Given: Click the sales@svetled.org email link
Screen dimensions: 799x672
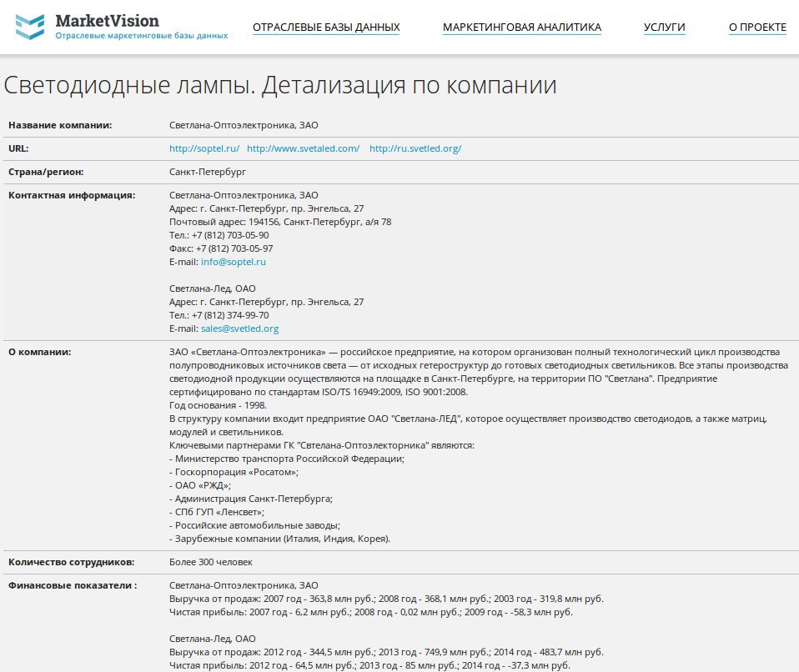Looking at the screenshot, I should coord(240,328).
